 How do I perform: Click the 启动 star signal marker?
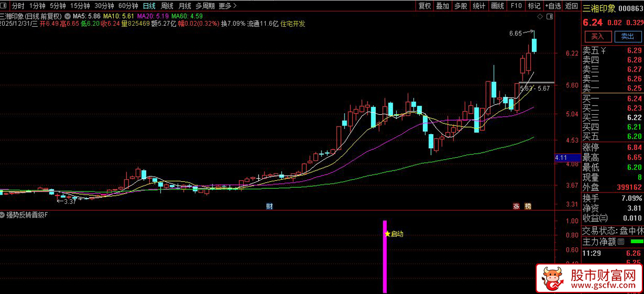(x=394, y=234)
